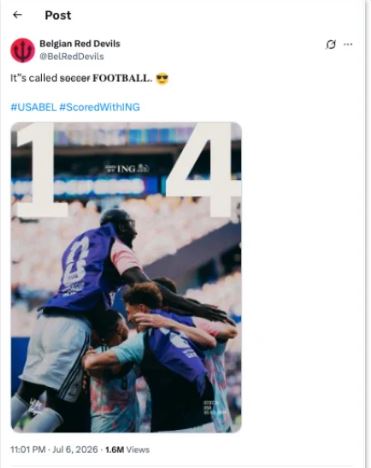This screenshot has width=371, height=468.
Task: Open the @BelRedDevils handle link
Action: click(x=72, y=56)
